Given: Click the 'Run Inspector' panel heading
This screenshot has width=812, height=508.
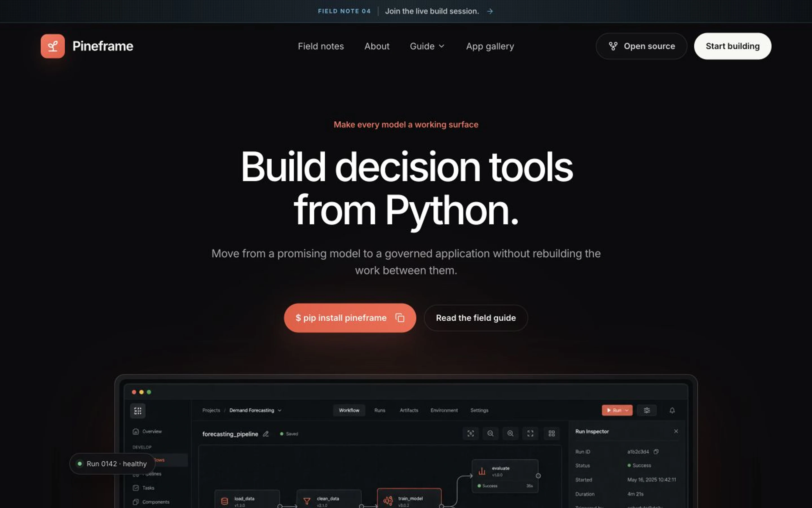Looking at the screenshot, I should pyautogui.click(x=592, y=432).
